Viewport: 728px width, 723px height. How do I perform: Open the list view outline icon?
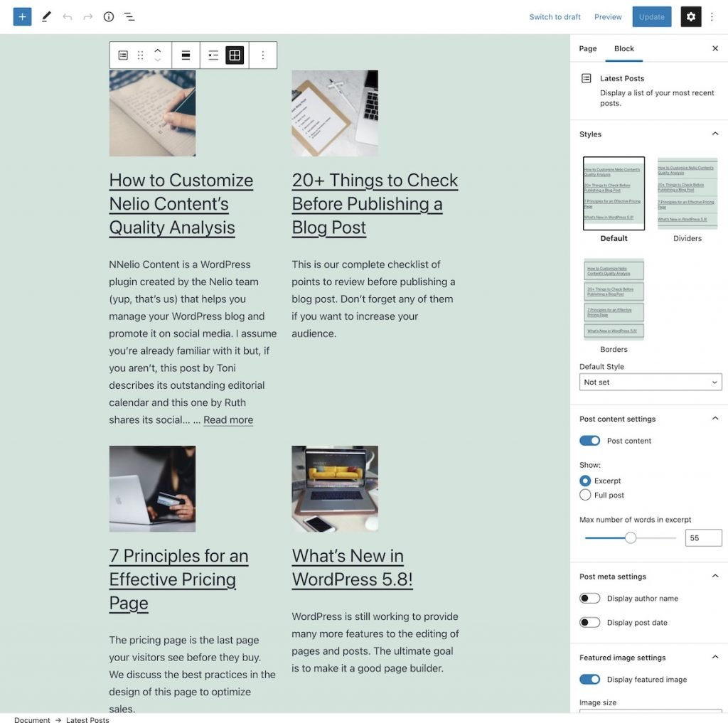point(129,17)
